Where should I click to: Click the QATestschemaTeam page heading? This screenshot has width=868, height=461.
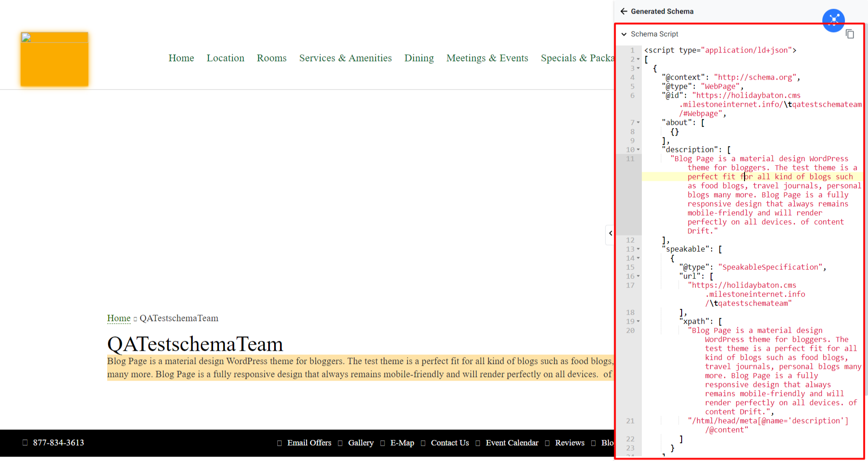coord(195,344)
